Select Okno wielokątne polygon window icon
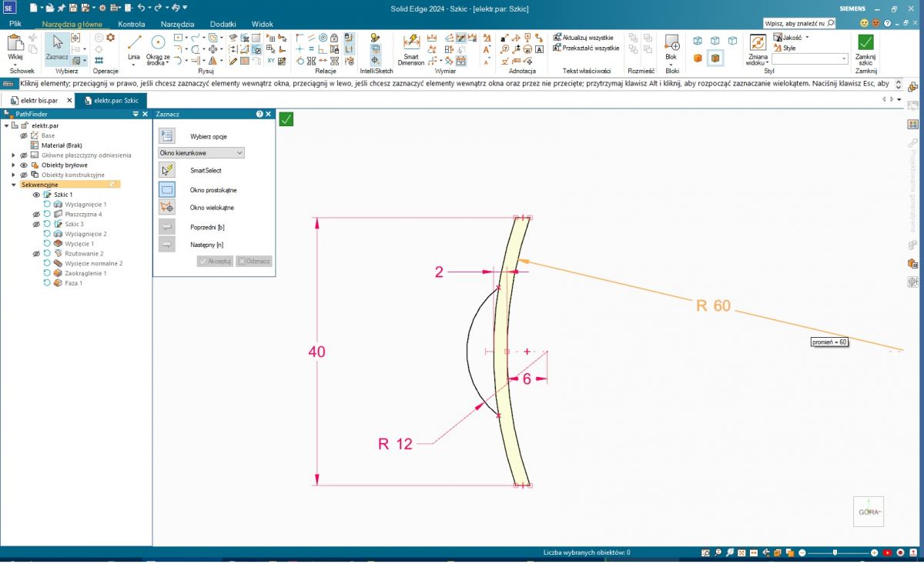Image resolution: width=924 pixels, height=564 pixels. pyautogui.click(x=167, y=208)
